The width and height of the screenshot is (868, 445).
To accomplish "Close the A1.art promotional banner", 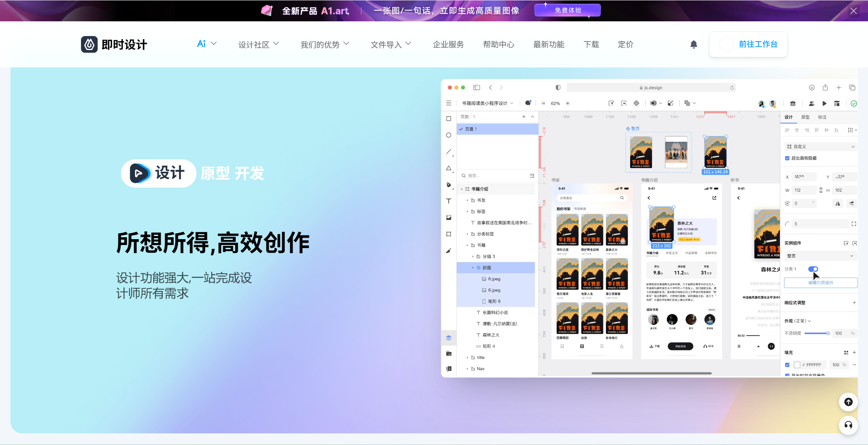I will click(x=853, y=11).
